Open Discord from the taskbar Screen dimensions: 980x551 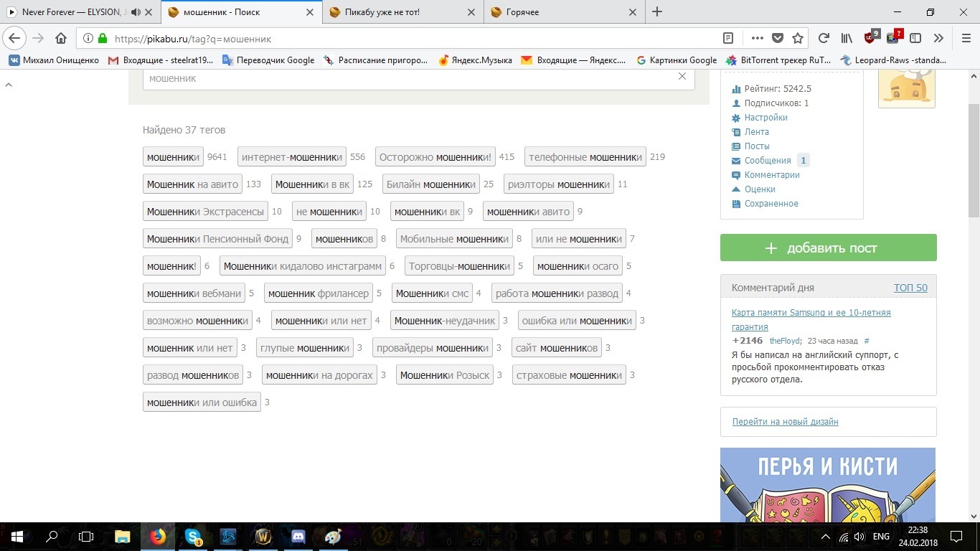point(298,536)
